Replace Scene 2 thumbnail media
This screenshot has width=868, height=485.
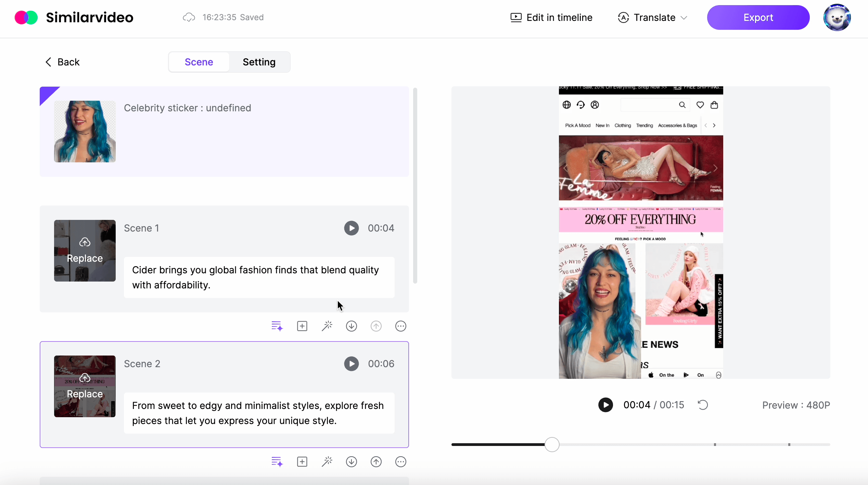85,386
